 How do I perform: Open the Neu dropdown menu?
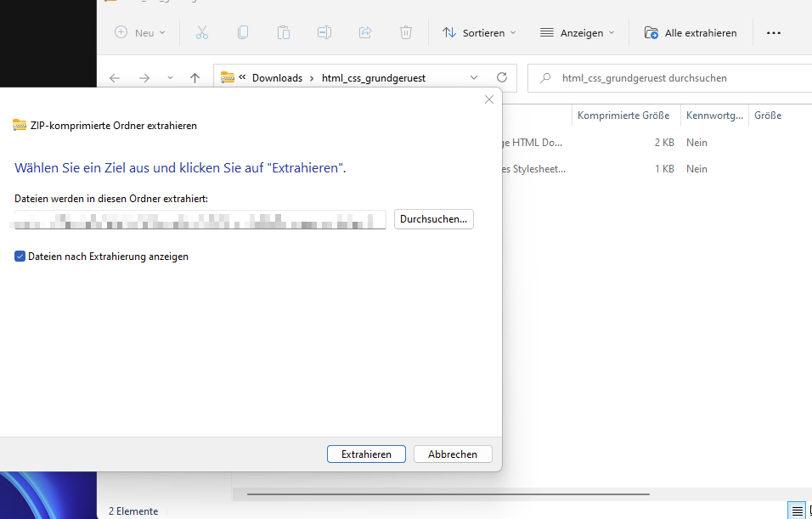(x=140, y=32)
